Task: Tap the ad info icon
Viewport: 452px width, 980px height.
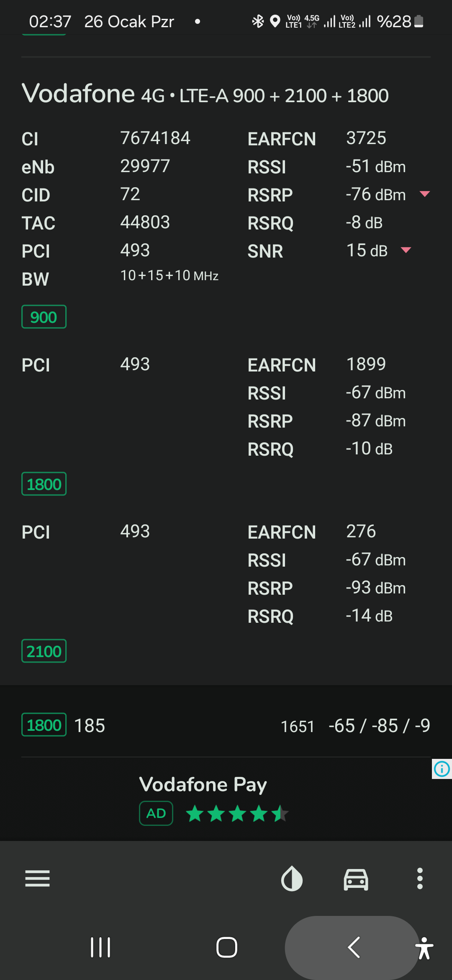Action: pyautogui.click(x=442, y=769)
